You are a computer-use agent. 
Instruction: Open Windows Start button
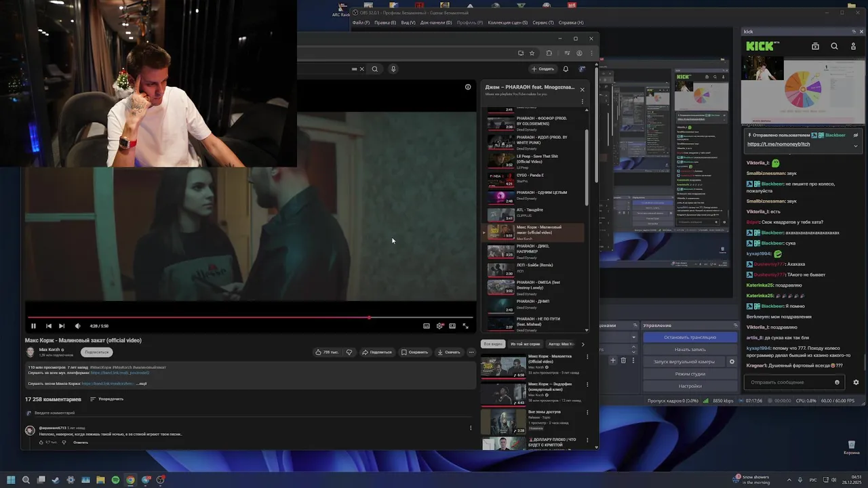point(11,480)
